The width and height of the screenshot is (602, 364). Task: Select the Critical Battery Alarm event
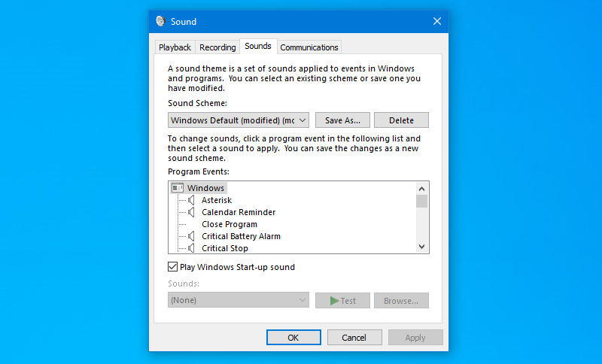(241, 236)
